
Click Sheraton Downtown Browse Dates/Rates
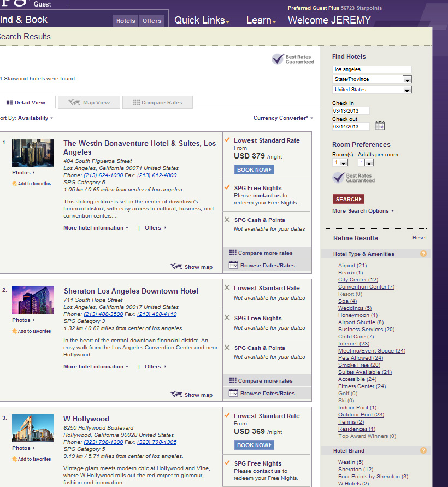pos(267,393)
